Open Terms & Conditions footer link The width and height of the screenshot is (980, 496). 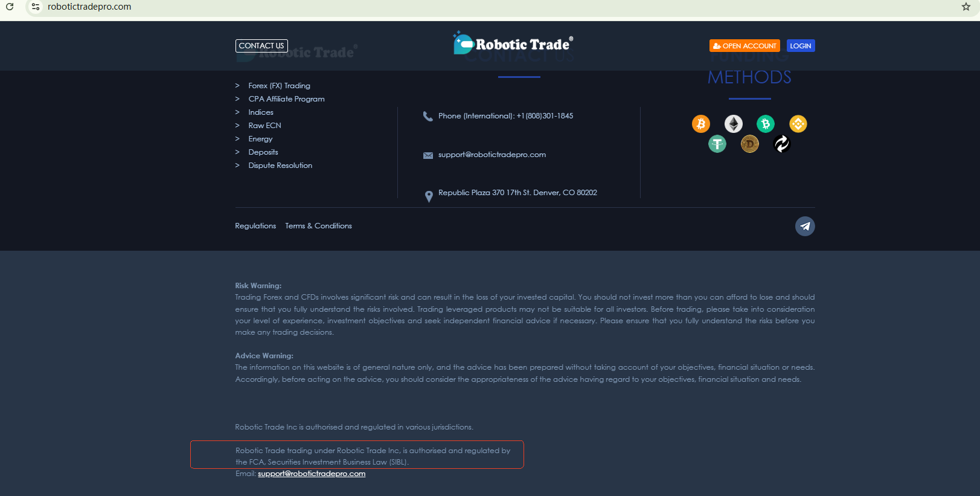(318, 226)
